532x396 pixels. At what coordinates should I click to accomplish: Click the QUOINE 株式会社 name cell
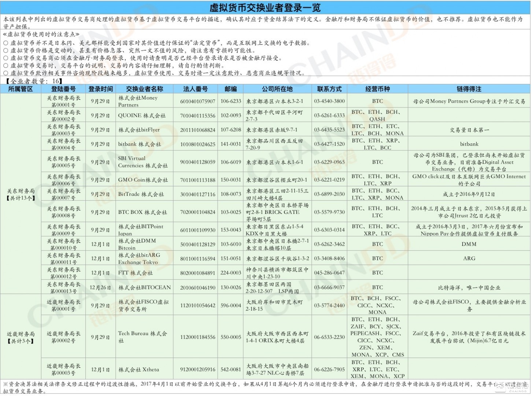pos(144,115)
